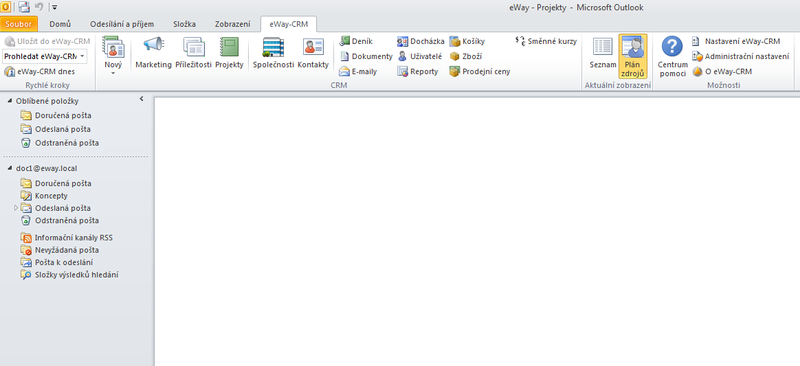Viewport: 800px width, 366px height.
Task: Open the Koncepty drafts folder
Action: (x=44, y=196)
